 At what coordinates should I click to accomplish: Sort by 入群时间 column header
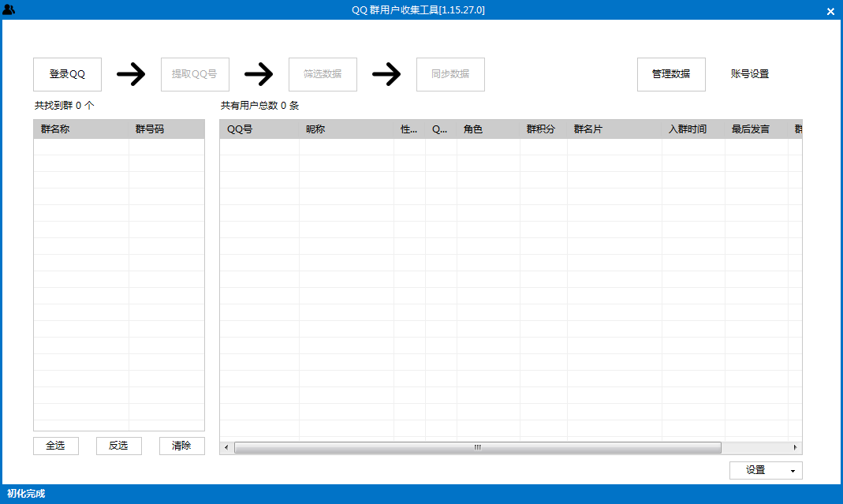pos(693,129)
